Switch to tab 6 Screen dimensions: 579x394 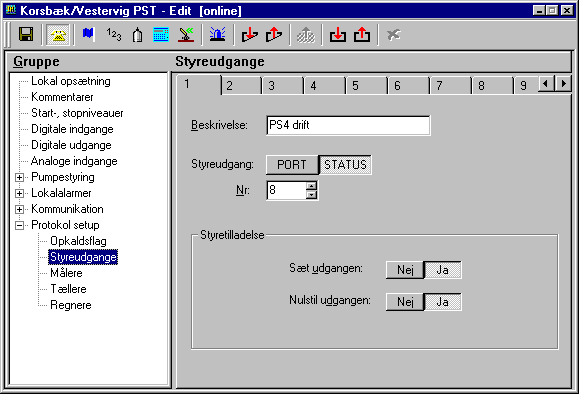[409, 86]
